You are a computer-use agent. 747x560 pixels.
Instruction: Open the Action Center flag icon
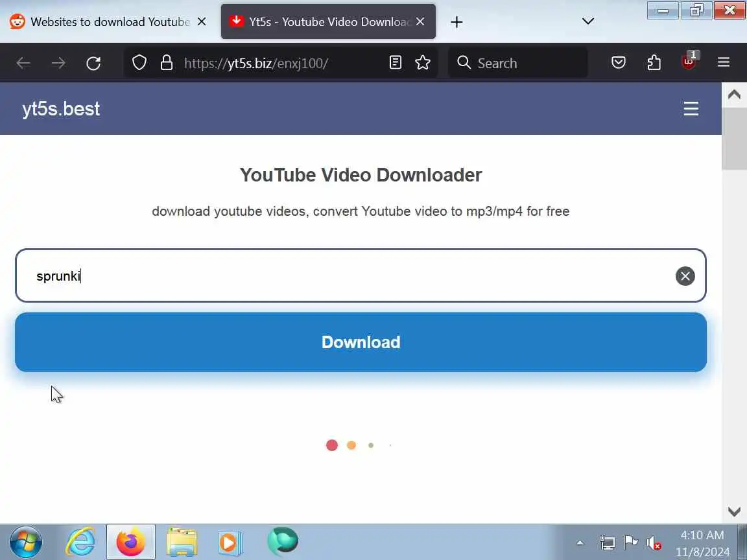pos(630,542)
